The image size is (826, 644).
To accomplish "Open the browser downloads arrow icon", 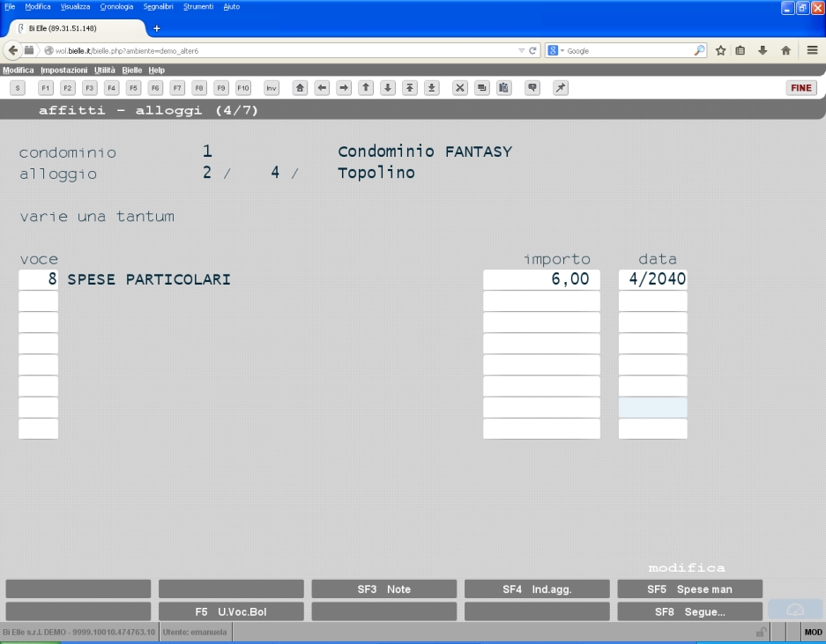I will pyautogui.click(x=763, y=50).
